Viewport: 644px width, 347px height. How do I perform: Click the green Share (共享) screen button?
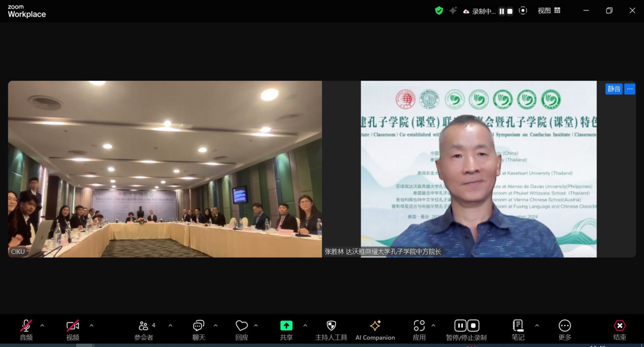286,326
